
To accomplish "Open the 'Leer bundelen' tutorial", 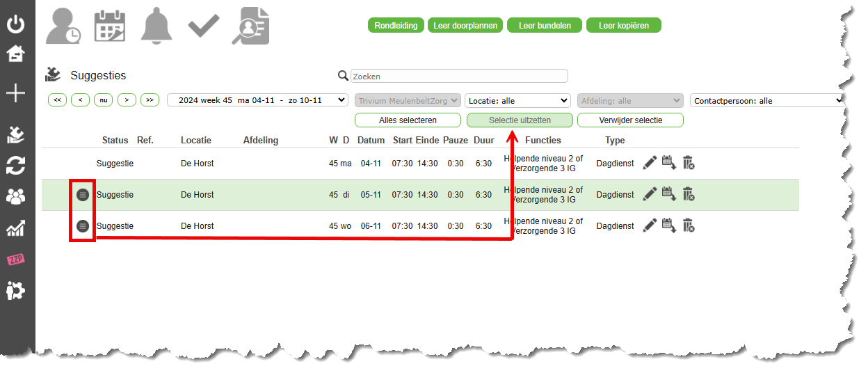I will click(545, 26).
